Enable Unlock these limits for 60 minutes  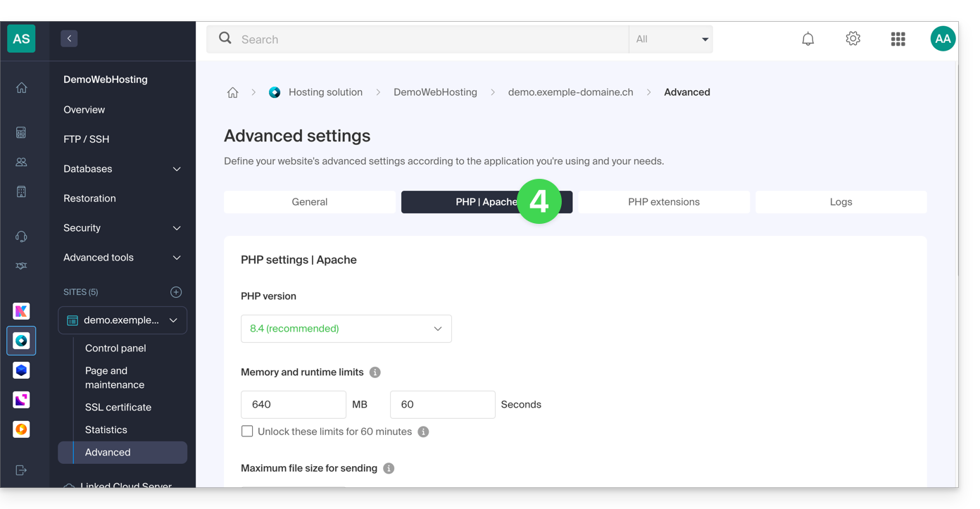coord(247,432)
